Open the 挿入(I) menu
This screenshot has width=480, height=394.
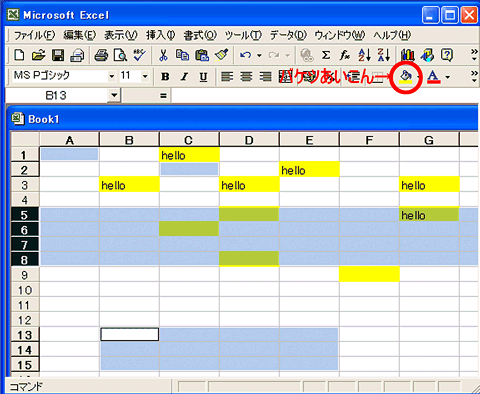[161, 35]
